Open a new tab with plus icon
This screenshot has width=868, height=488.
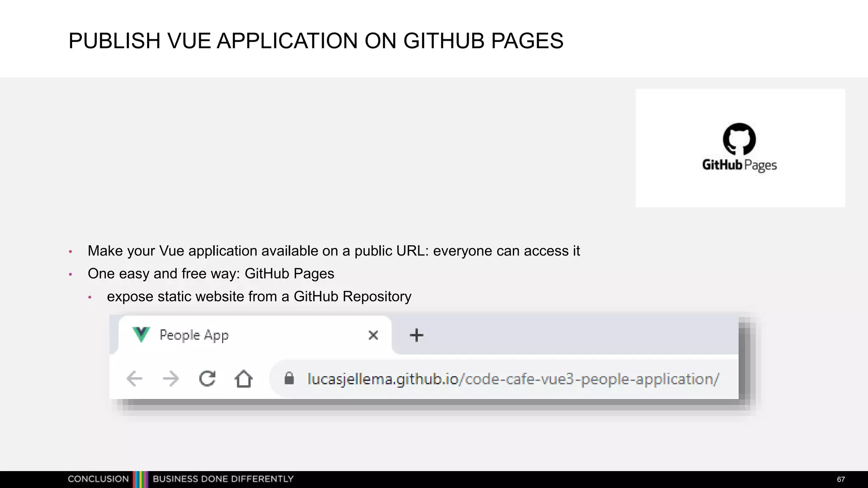(x=417, y=335)
